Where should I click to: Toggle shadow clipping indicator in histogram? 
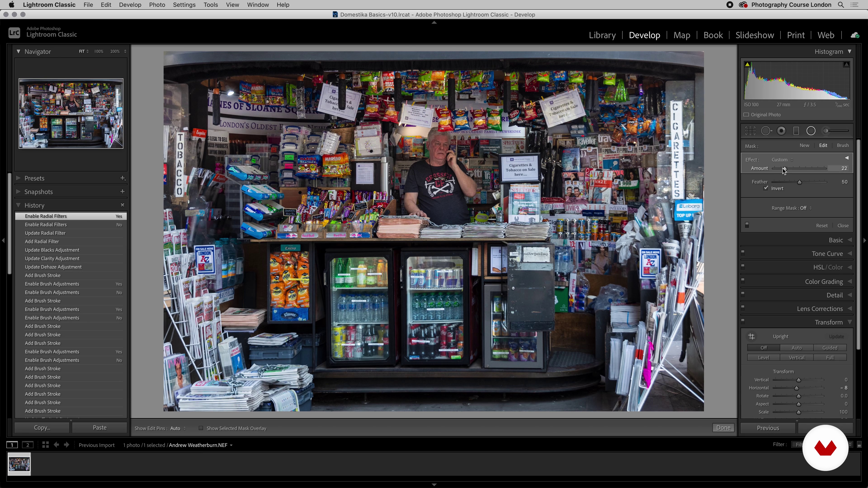(747, 64)
